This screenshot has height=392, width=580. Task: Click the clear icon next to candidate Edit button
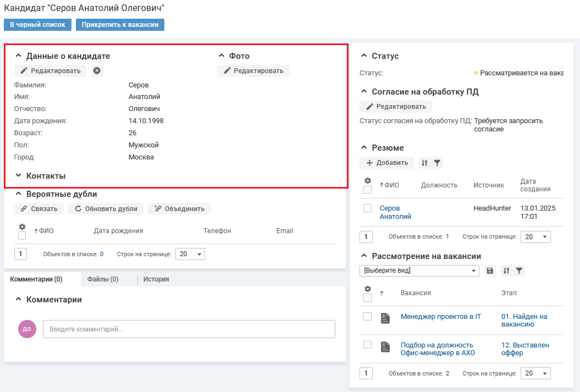click(x=97, y=71)
